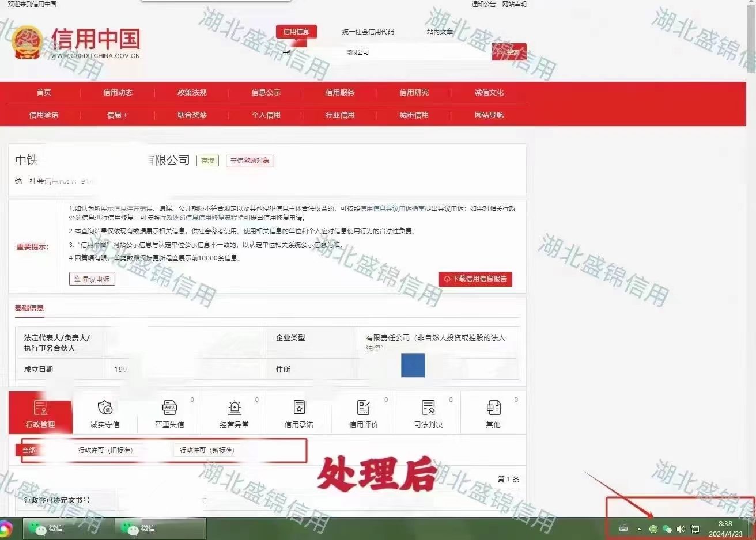Go to 首页 in the navigation bar

coord(44,93)
